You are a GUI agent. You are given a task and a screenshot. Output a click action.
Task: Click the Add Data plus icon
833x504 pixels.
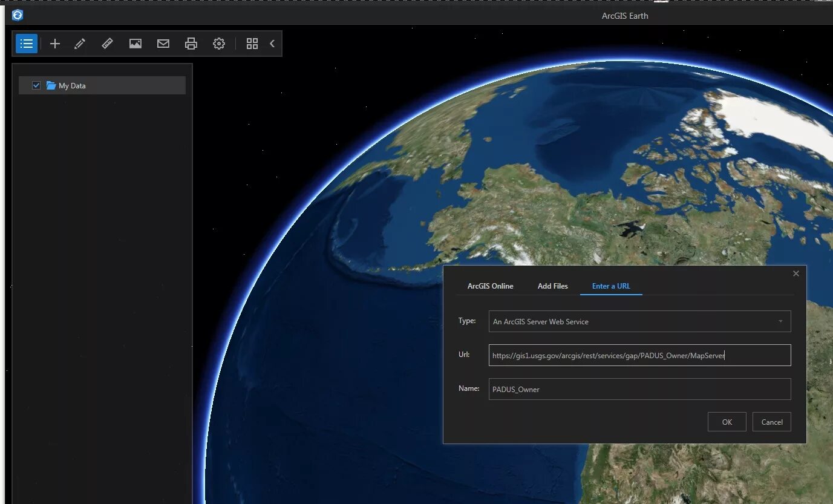(x=55, y=44)
